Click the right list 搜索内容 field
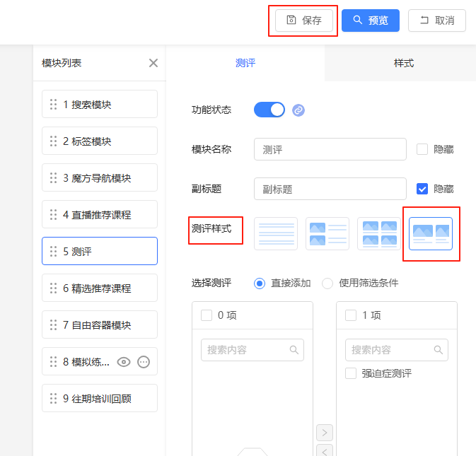Image resolution: width=476 pixels, height=456 pixels. coord(397,350)
